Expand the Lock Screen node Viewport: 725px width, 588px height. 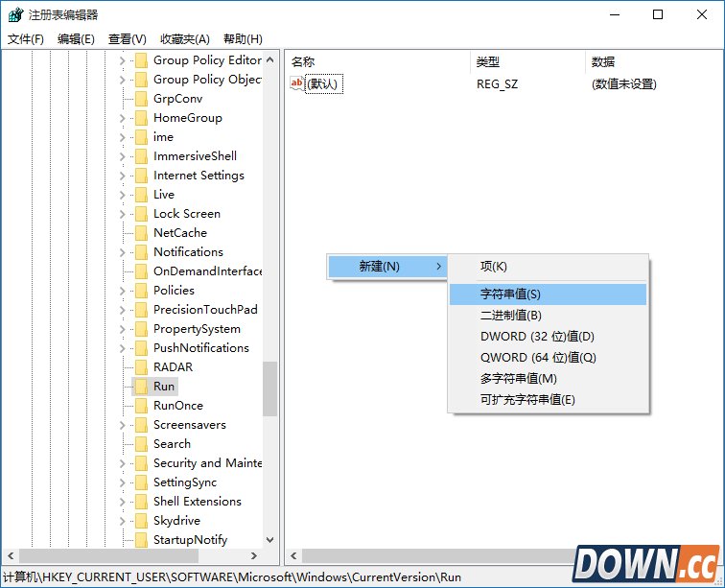[123, 214]
